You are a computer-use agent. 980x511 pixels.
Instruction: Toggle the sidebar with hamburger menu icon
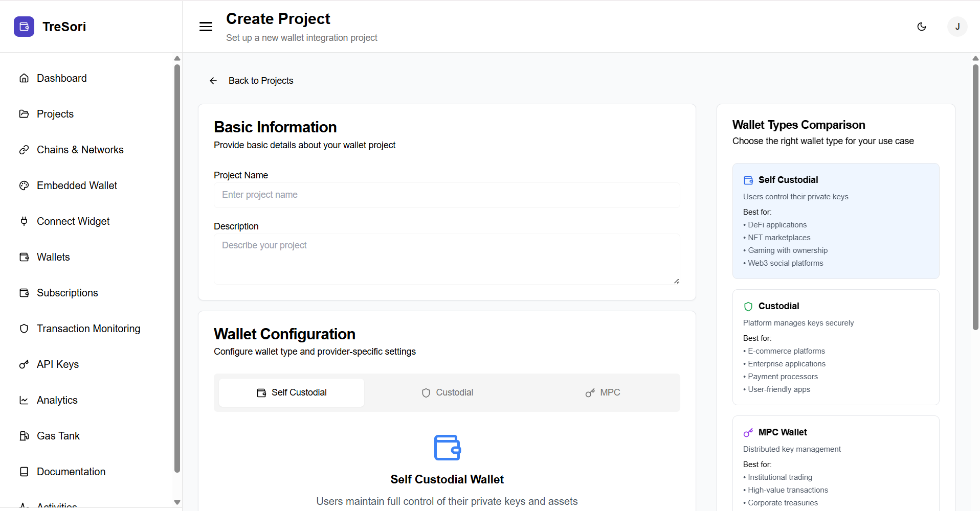pos(206,27)
